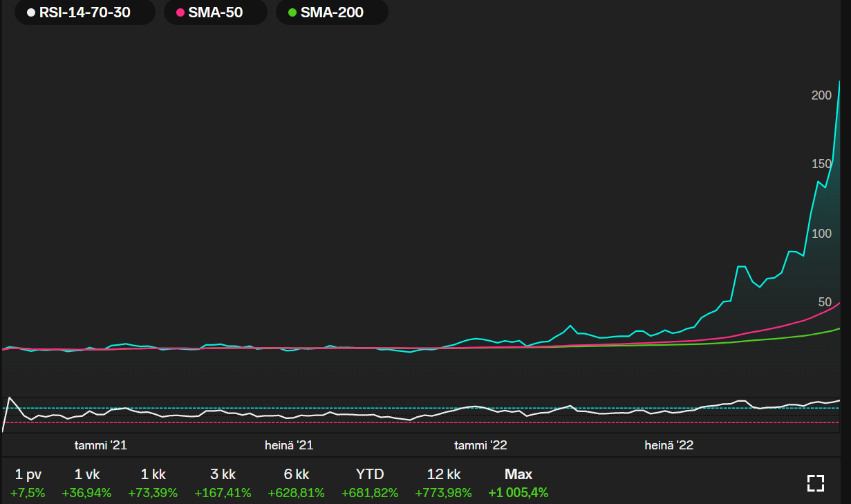Switch chart to YTD range
Screen dimensions: 851x504
click(x=369, y=483)
